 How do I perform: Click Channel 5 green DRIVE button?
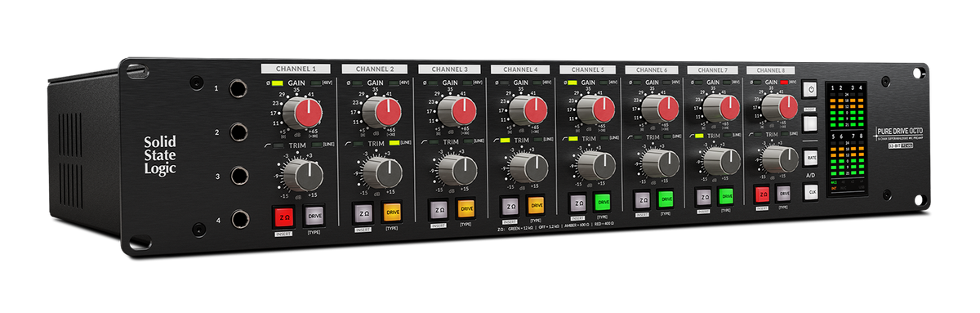pos(603,201)
